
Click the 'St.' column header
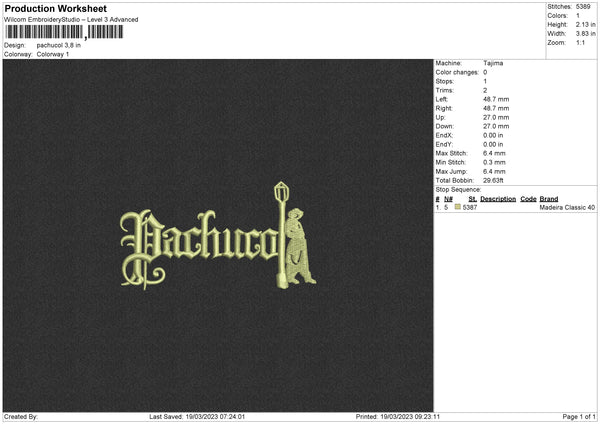pos(472,199)
